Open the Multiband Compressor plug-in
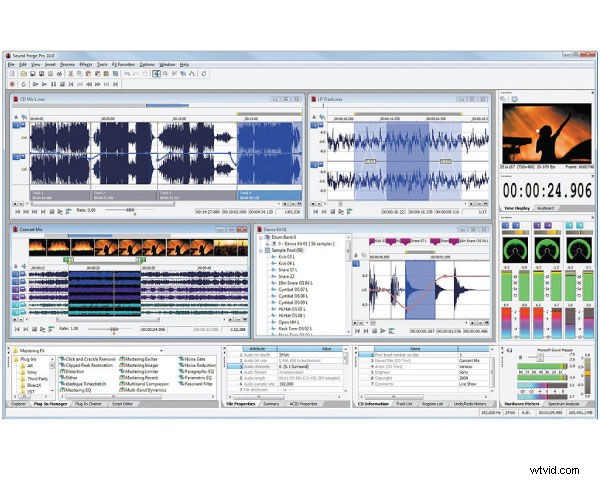The height and width of the screenshot is (480, 600). [144, 384]
